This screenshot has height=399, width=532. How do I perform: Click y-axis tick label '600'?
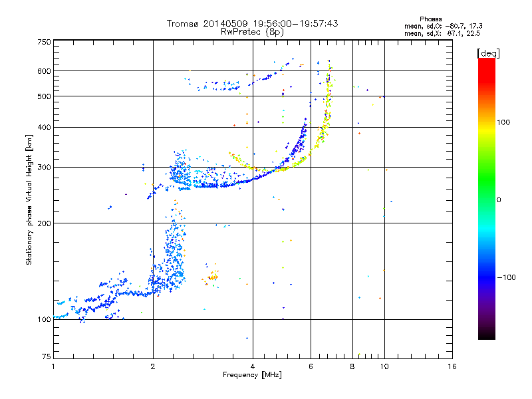coord(44,71)
